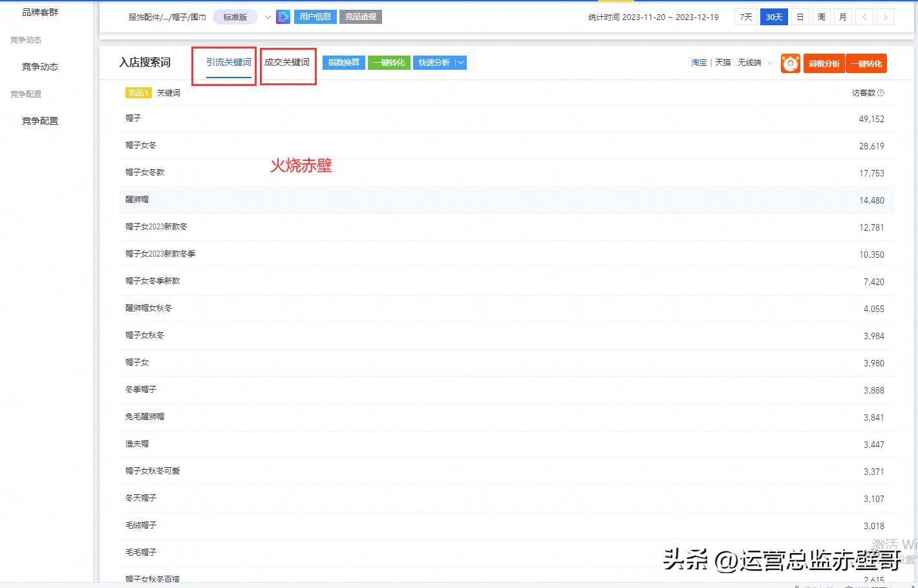The image size is (918, 588).
Task: Click the 服饰配件/.../帽子/围巾 category path
Action: (x=167, y=17)
